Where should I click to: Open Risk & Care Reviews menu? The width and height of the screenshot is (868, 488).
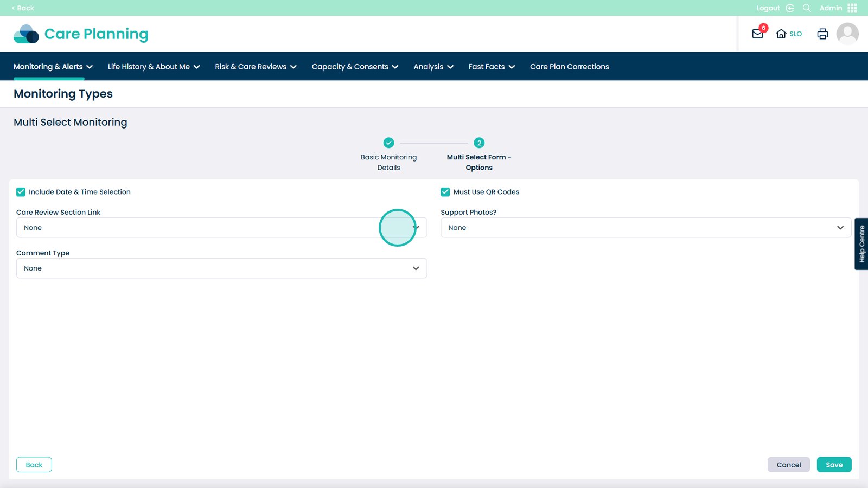pos(256,67)
